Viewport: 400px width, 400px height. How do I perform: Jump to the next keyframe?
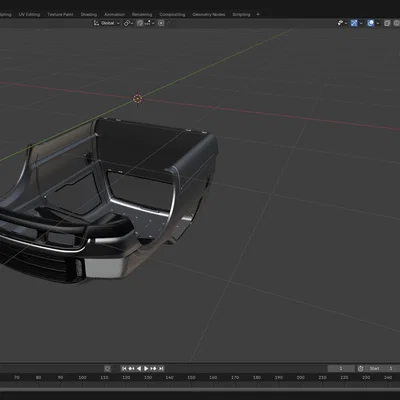coord(153,368)
